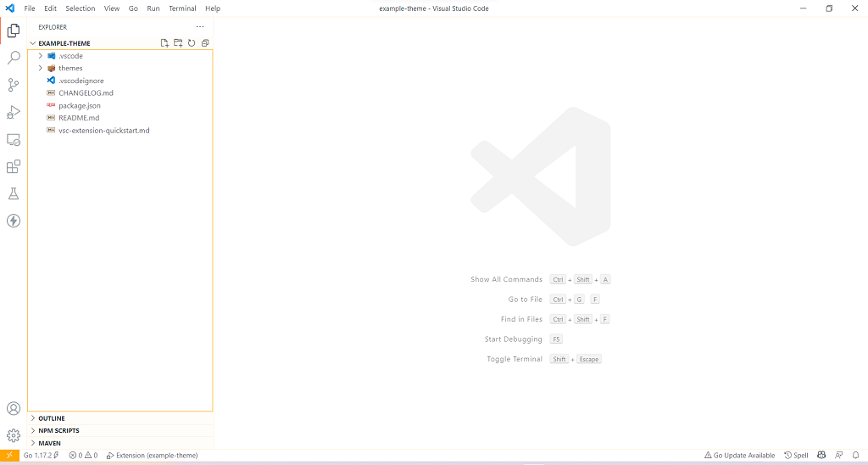Click the Copilot status bar icon
This screenshot has width=868, height=465.
point(821,455)
